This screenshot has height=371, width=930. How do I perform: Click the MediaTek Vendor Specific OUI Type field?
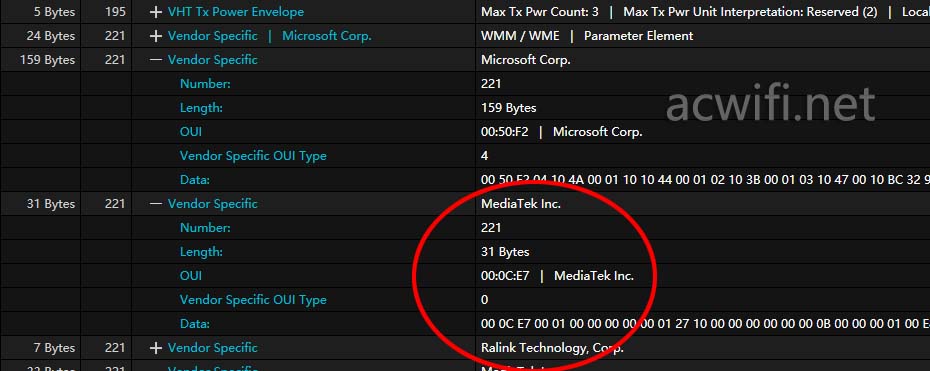(x=253, y=300)
